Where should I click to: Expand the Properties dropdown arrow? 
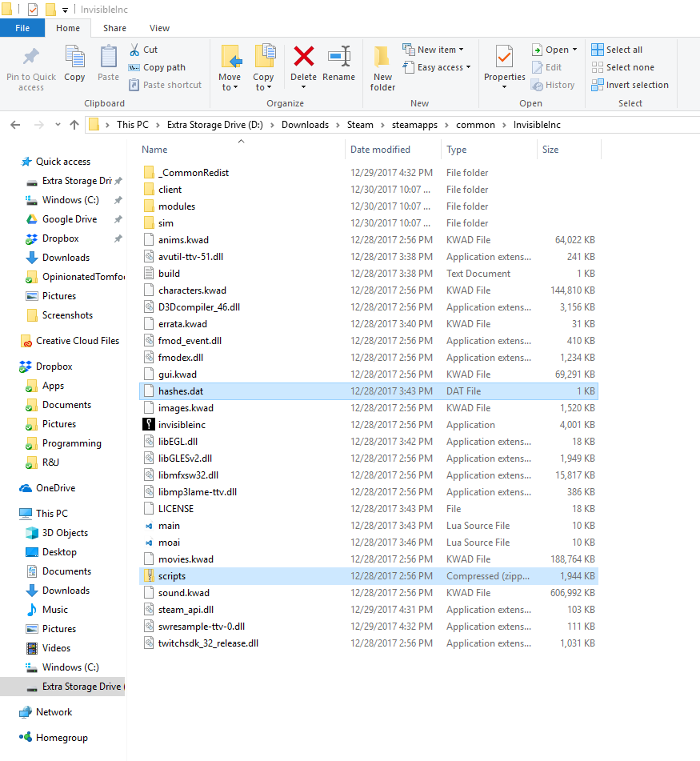pos(505,87)
